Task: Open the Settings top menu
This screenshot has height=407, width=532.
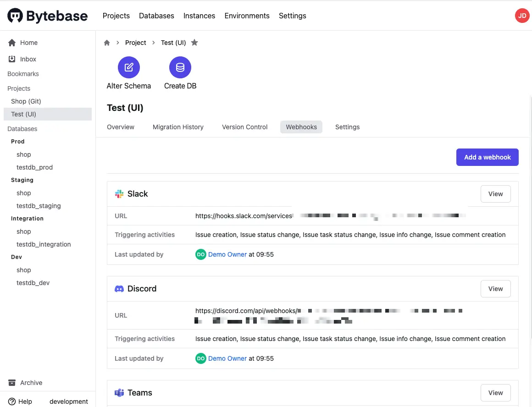Action: pyautogui.click(x=293, y=16)
